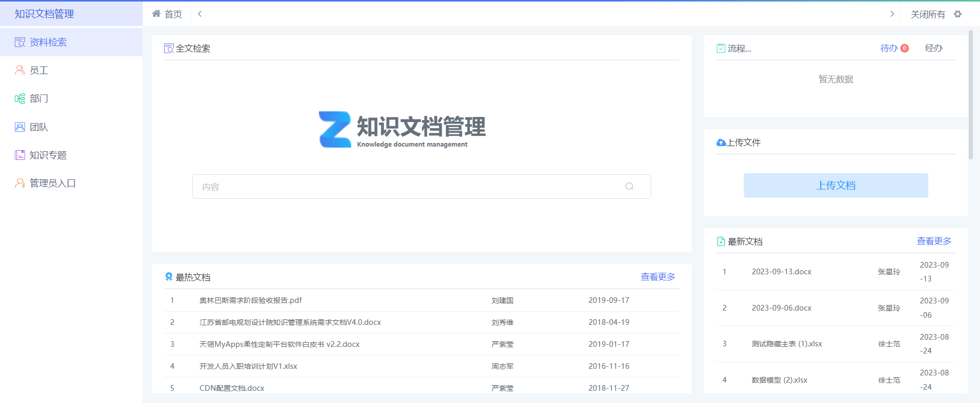Focus the 内容 full-text search field
Image resolution: width=980 pixels, height=403 pixels.
409,186
